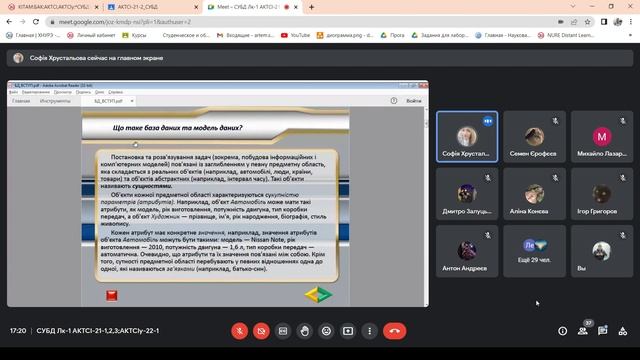Open the tab search chevron

tap(573, 7)
